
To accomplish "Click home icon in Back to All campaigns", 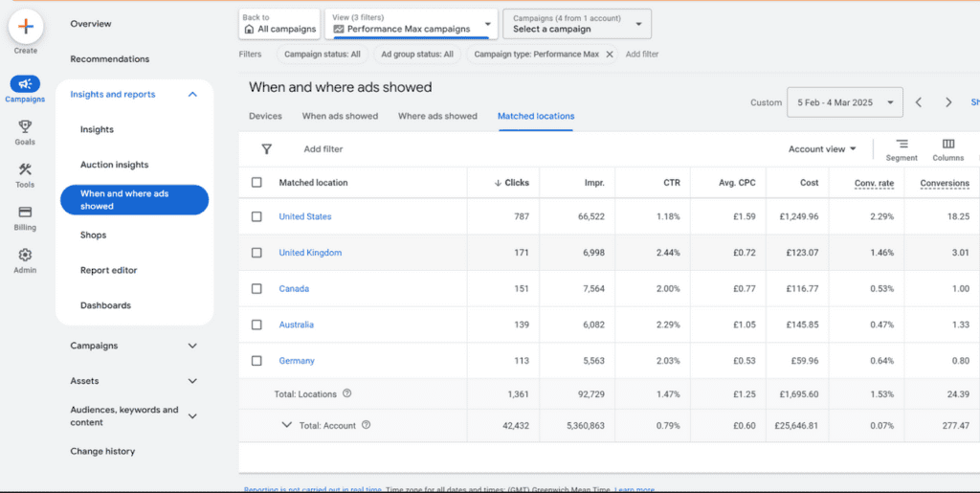I will click(x=250, y=29).
